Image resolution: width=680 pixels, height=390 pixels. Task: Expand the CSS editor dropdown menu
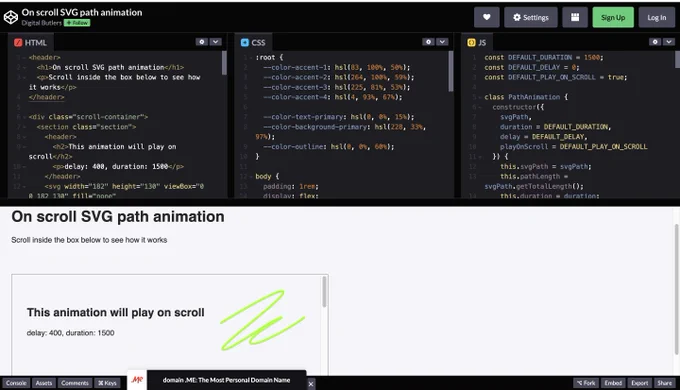click(442, 42)
